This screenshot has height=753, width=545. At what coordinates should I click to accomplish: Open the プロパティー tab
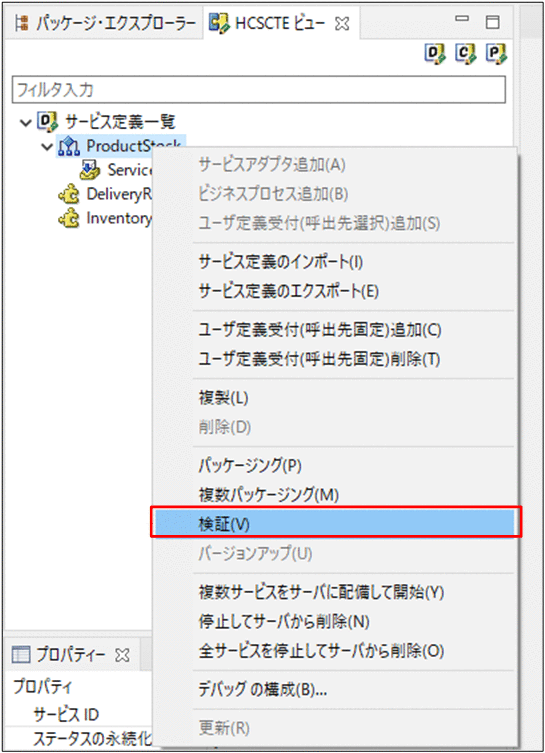pos(71,655)
